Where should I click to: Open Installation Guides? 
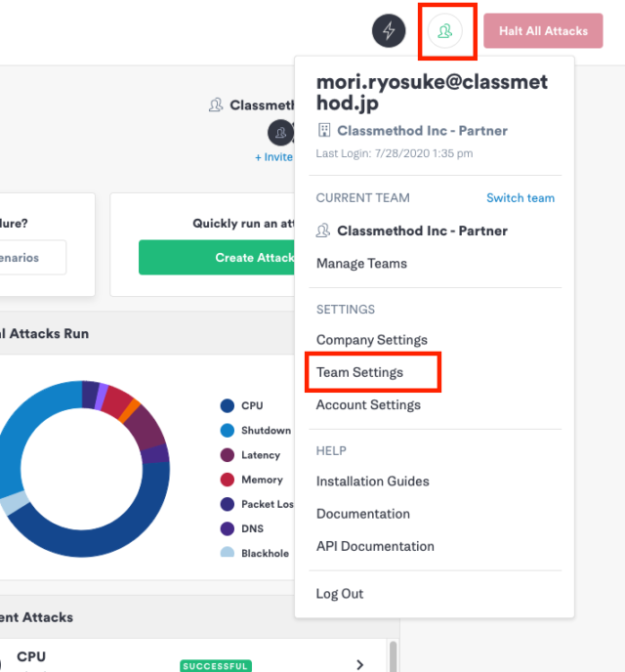coord(373,482)
